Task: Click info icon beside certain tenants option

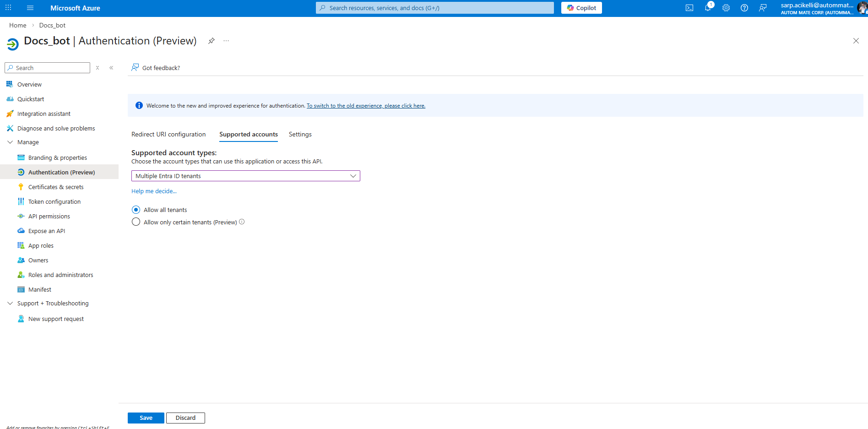Action: 242,222
